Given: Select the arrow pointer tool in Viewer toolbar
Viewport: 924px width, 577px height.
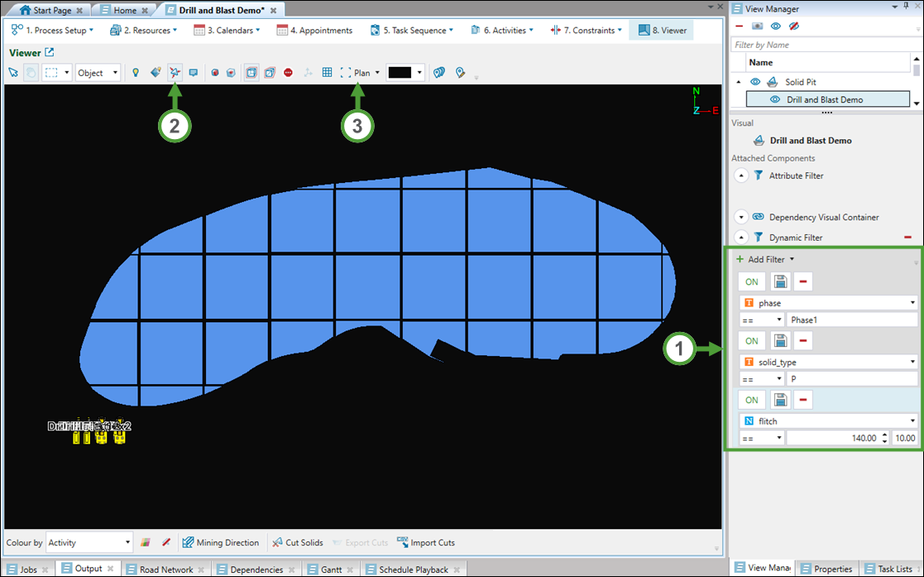Looking at the screenshot, I should 13,73.
